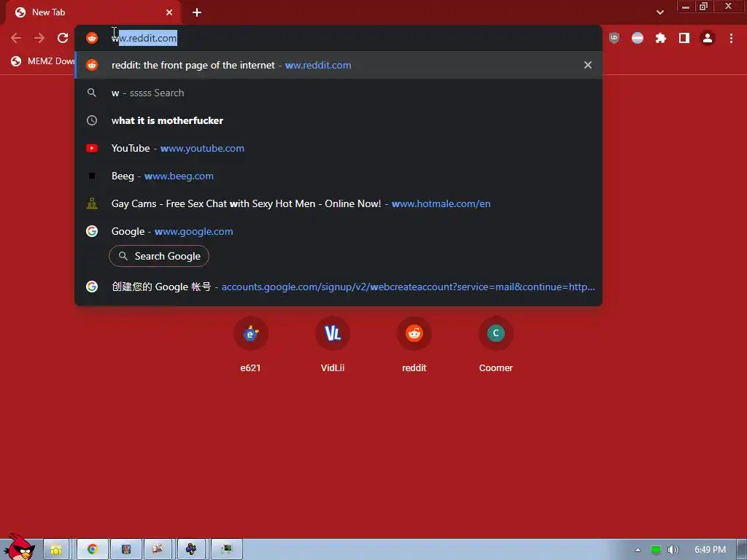Toggle the browser side panel
The width and height of the screenshot is (747, 560).
(684, 38)
